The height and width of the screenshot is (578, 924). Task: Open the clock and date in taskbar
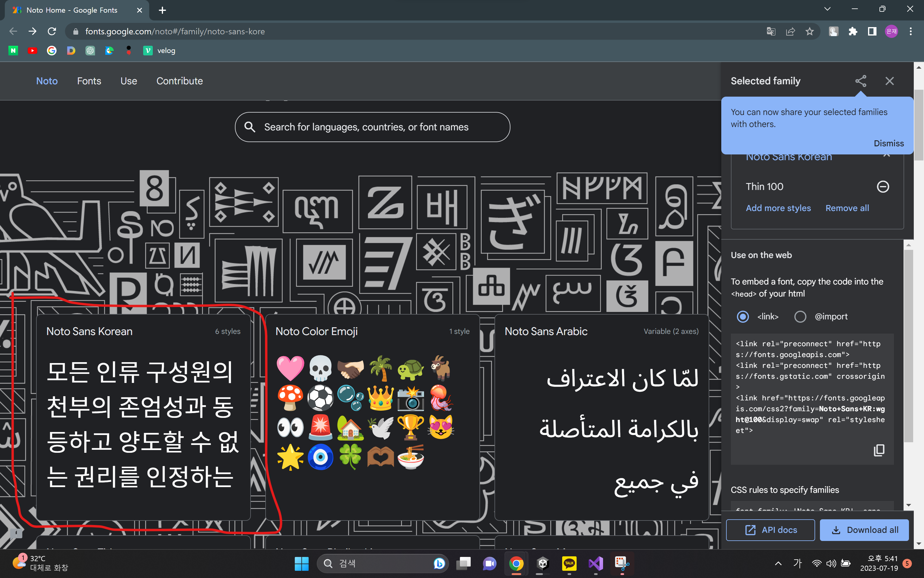(x=879, y=563)
